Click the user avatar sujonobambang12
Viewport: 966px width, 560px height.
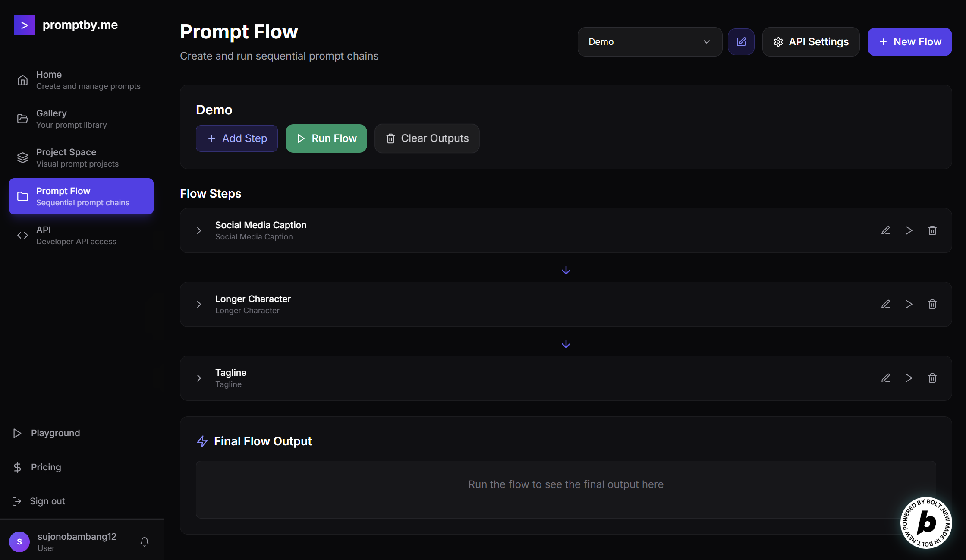point(19,541)
